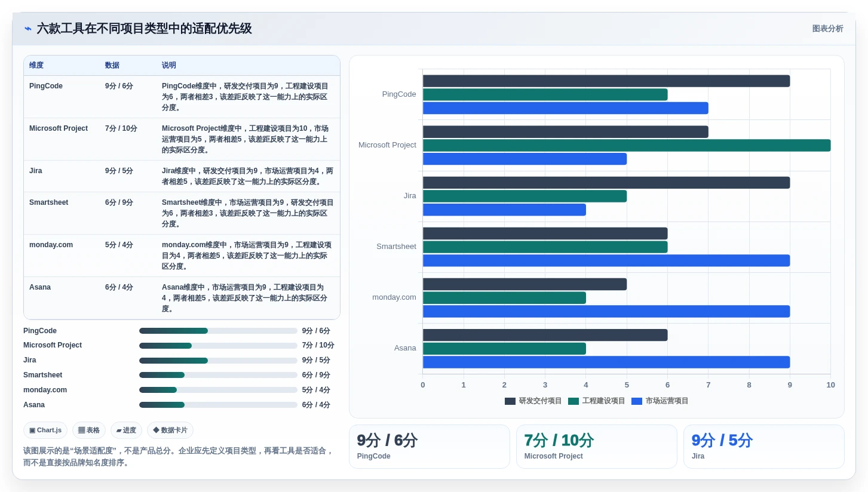Select the 表格 tag chip

89,430
